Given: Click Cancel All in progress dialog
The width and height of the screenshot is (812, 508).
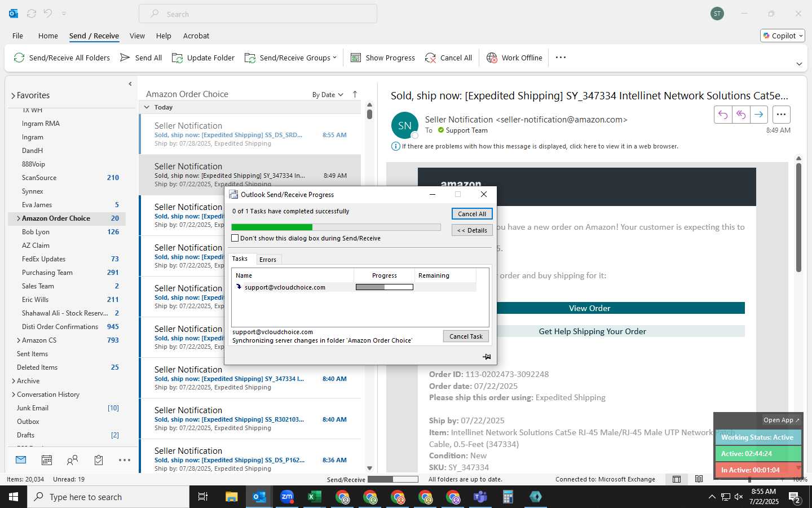Looking at the screenshot, I should (472, 214).
